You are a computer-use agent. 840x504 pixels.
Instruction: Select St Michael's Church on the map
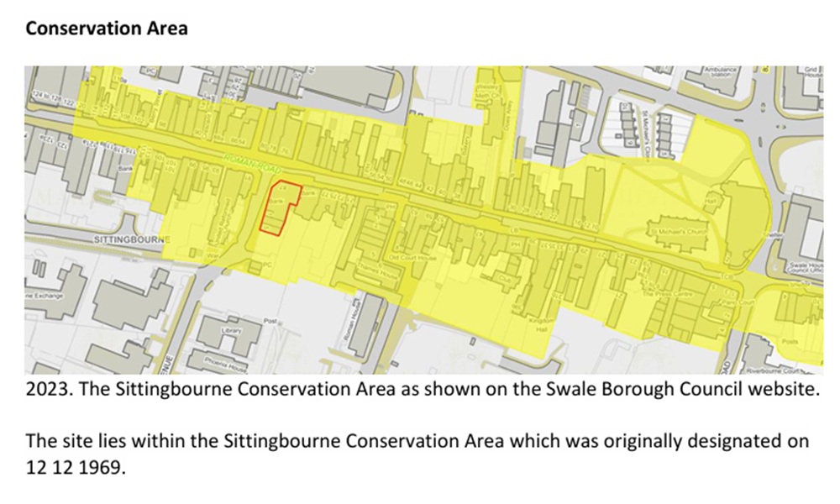click(678, 231)
